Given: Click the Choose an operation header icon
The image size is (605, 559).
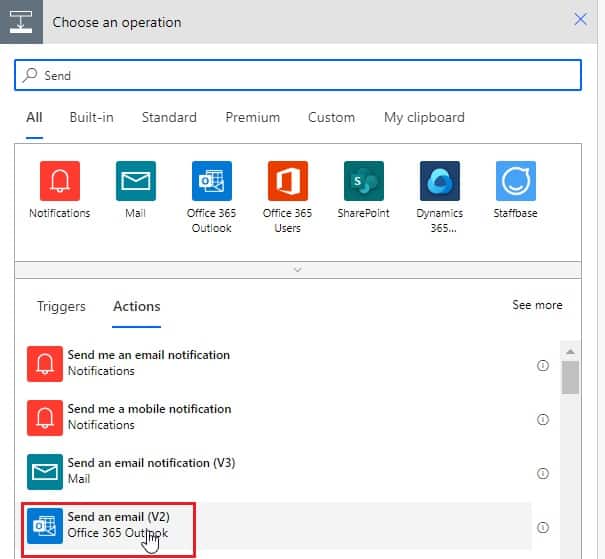Looking at the screenshot, I should (x=21, y=22).
